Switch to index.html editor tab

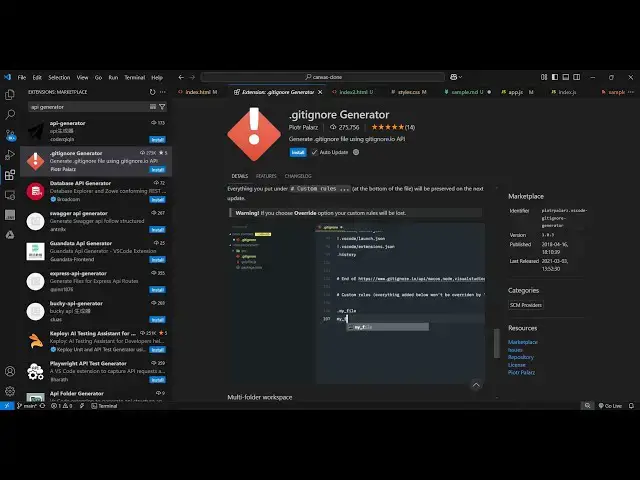(x=198, y=92)
